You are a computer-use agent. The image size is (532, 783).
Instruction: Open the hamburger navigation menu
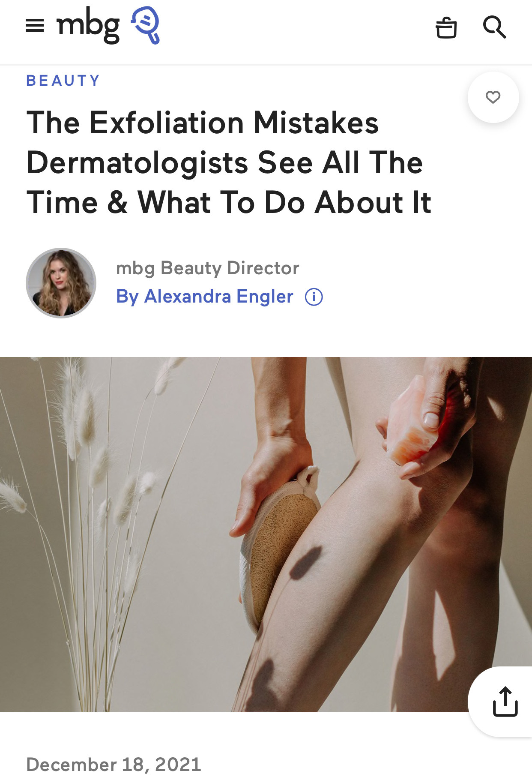point(35,26)
